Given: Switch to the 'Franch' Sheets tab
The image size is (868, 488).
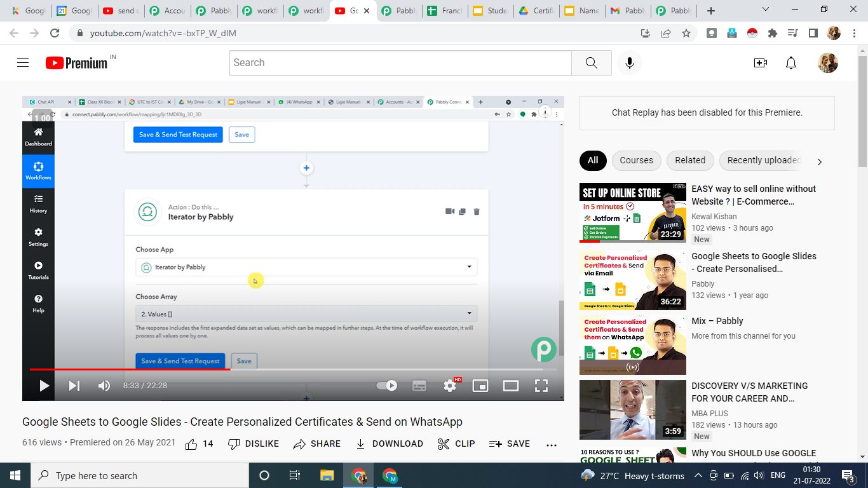Looking at the screenshot, I should tap(445, 11).
